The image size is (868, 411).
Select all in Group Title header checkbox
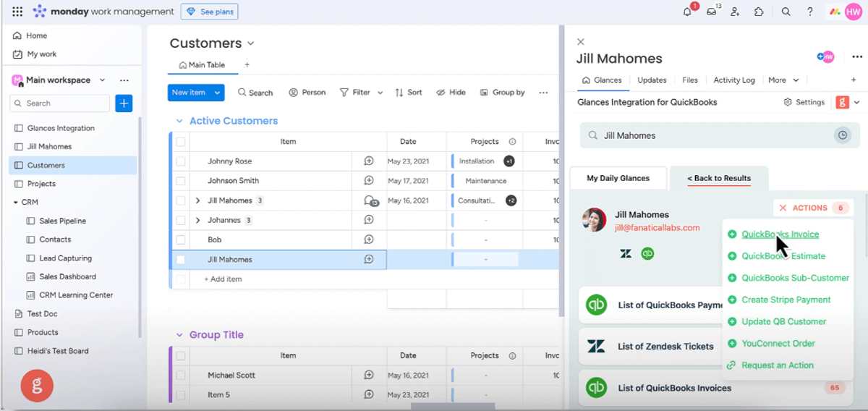click(x=181, y=356)
